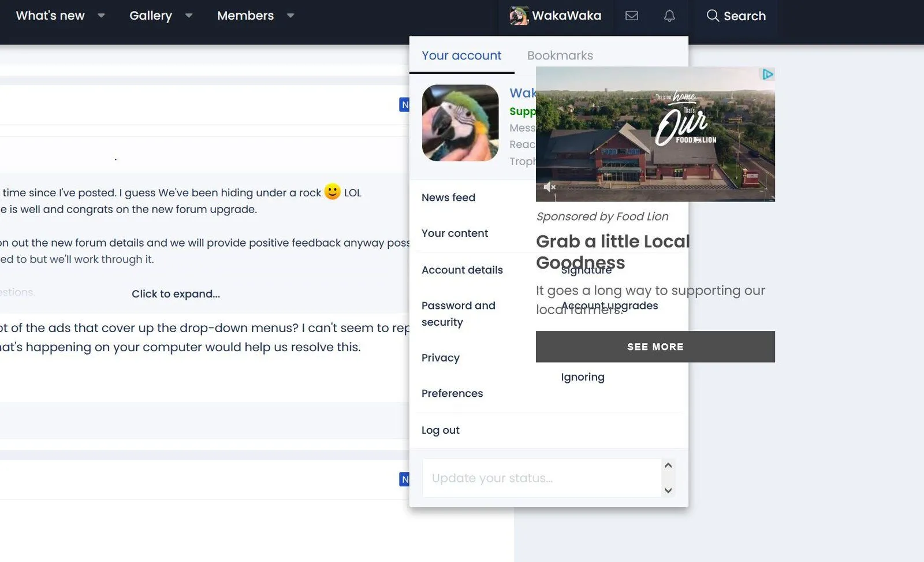This screenshot has height=562, width=924.
Task: Unmute the Food Lion ad video
Action: (549, 187)
